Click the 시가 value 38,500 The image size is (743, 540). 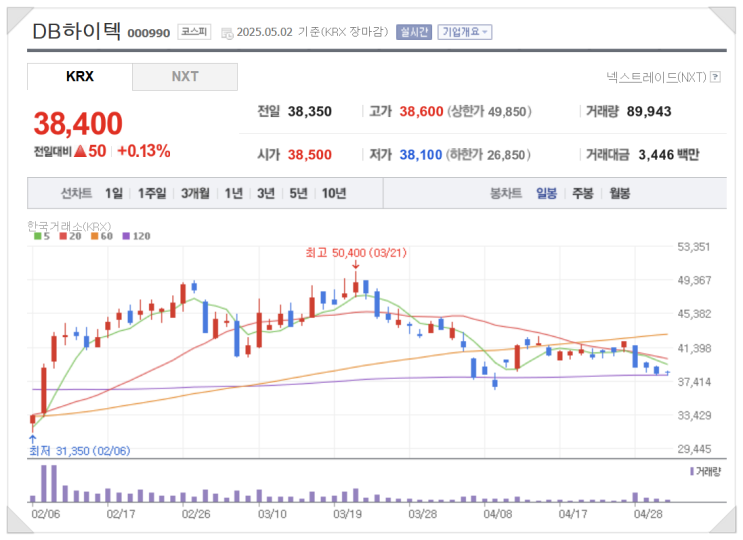[310, 155]
